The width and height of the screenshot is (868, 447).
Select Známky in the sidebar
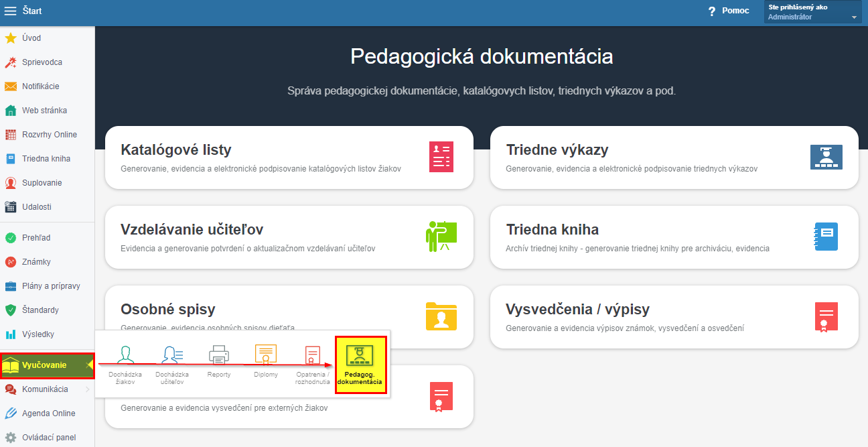coord(36,262)
